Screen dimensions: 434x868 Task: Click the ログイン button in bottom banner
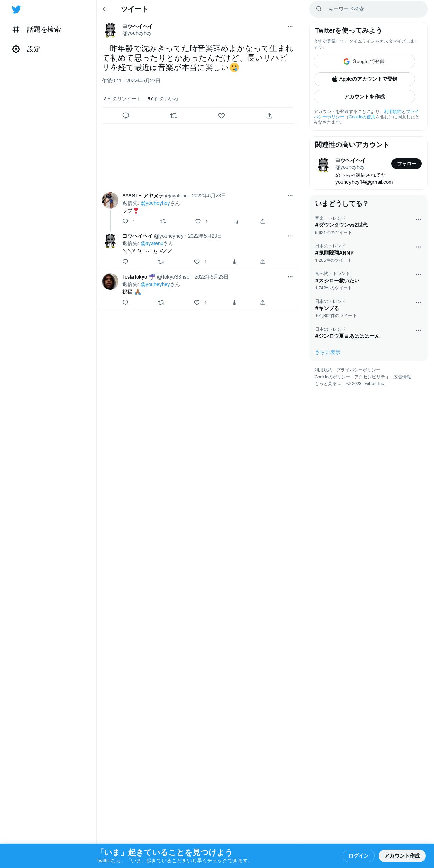click(358, 856)
